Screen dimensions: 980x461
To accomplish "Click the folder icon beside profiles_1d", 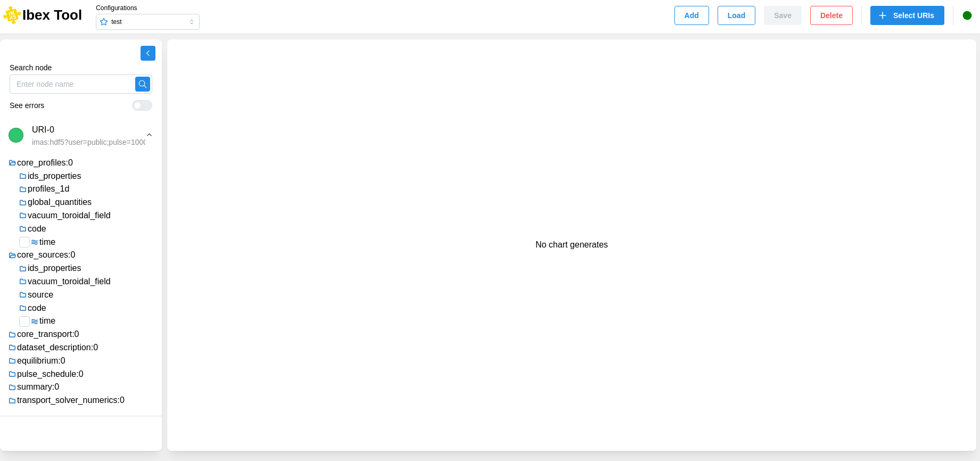I will pos(23,190).
